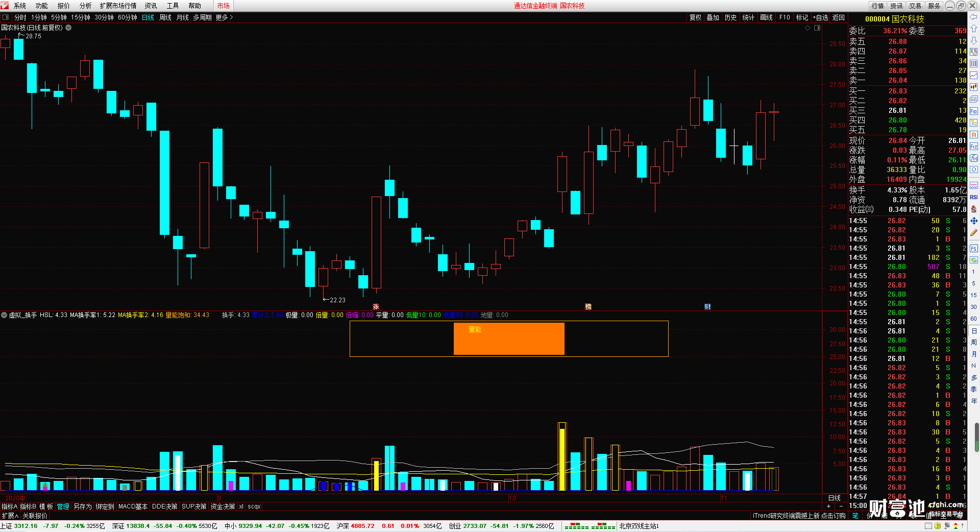The width and height of the screenshot is (980, 532).
Task: Click the back arrow icon in right sidebar
Action: coord(974,17)
